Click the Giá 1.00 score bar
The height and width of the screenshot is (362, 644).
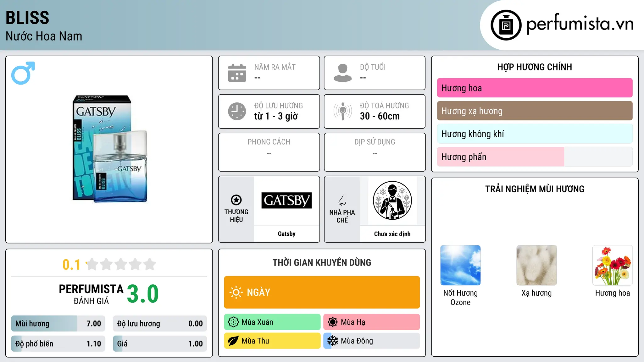pyautogui.click(x=160, y=344)
